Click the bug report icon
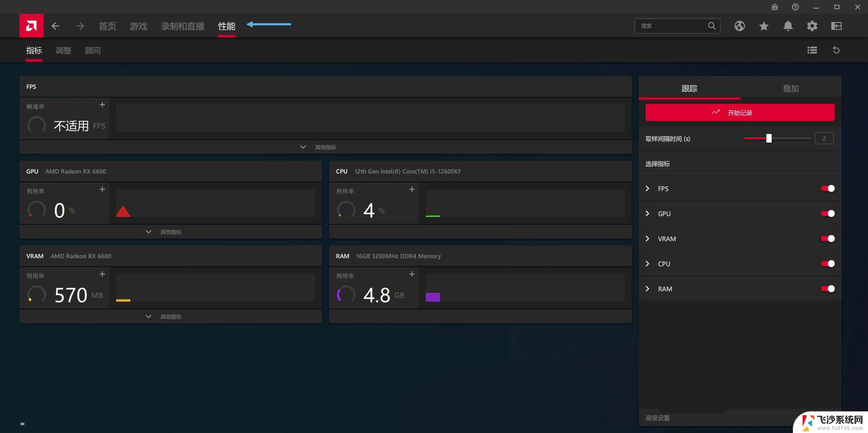Viewport: 868px width, 433px height. coord(774,7)
